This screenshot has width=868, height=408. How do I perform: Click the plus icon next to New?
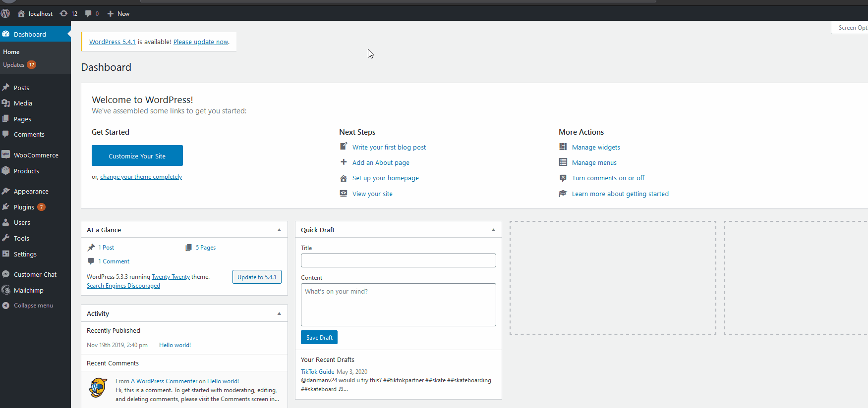[111, 13]
